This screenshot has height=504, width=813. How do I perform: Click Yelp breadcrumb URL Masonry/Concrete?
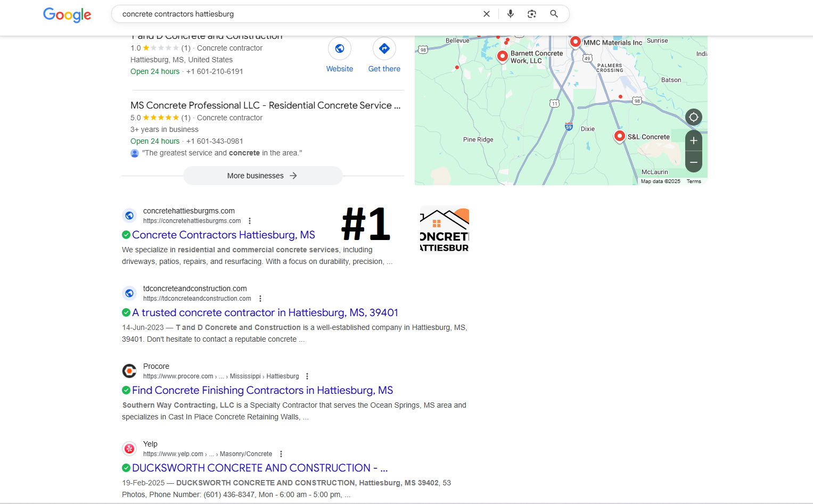(208, 454)
